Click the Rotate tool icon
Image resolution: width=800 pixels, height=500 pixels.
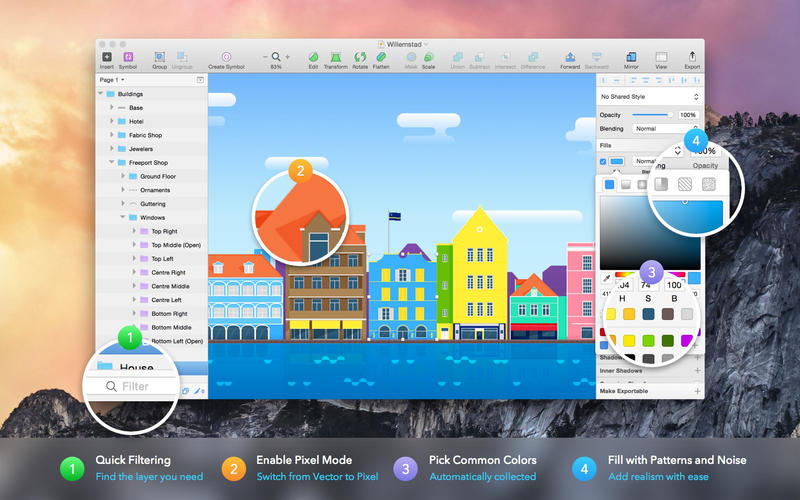point(360,58)
